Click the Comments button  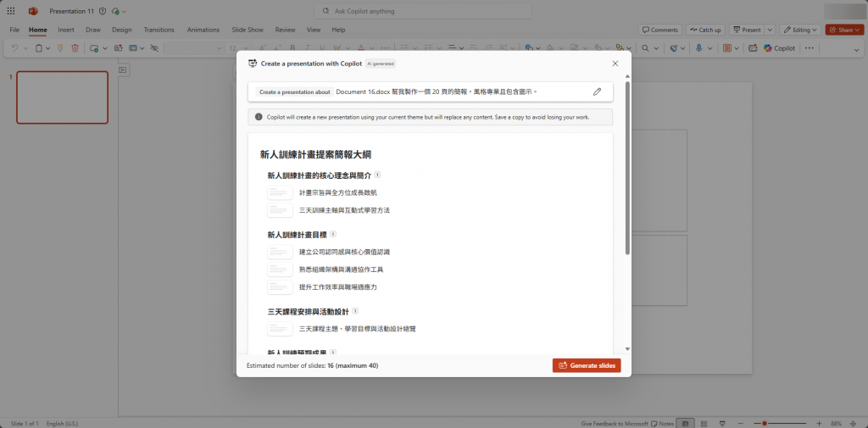(x=659, y=30)
